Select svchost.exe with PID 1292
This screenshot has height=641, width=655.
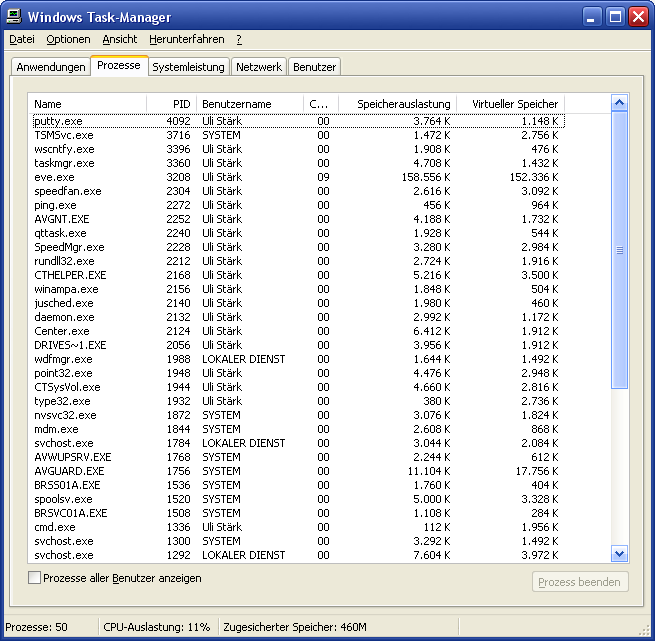(298, 555)
